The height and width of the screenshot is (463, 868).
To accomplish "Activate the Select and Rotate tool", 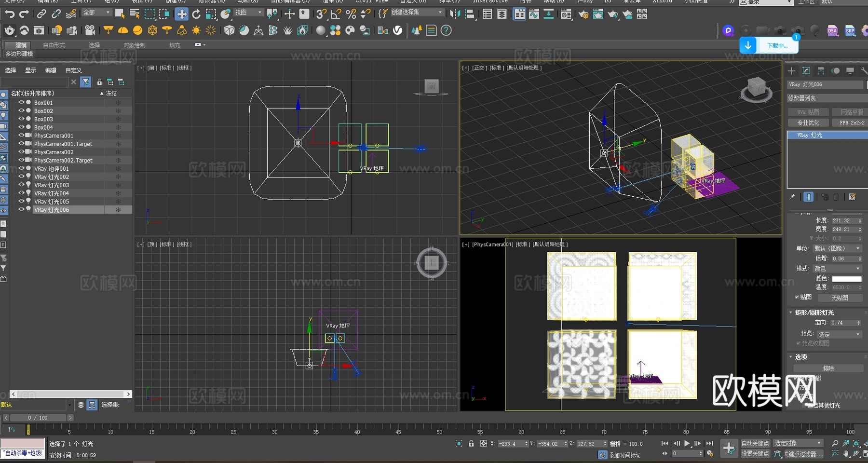I will 196,14.
